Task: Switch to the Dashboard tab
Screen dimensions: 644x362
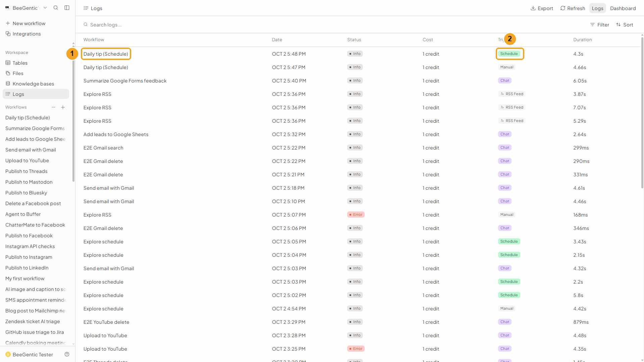Action: 623,8
